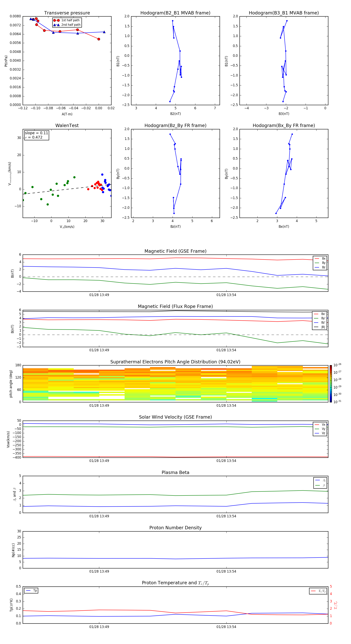Click the 'B3(nT)' x-axis label
Viewport: 351px width, 644px height.
click(284, 114)
